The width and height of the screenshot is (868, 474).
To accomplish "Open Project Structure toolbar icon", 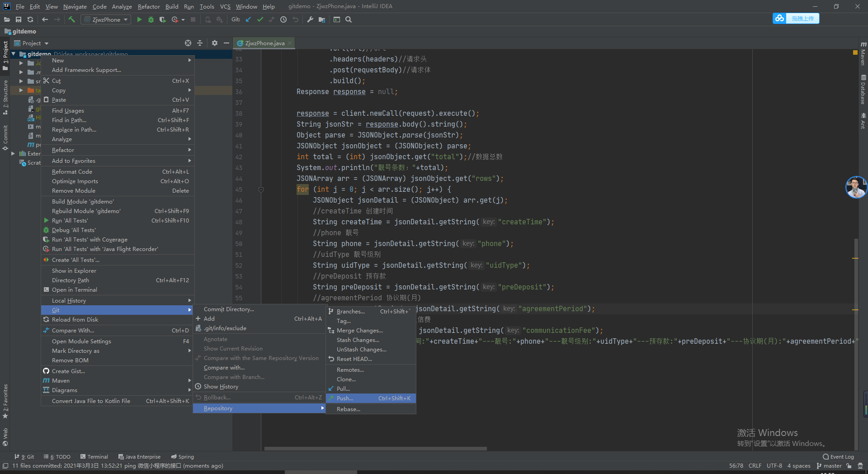I will tap(322, 19).
